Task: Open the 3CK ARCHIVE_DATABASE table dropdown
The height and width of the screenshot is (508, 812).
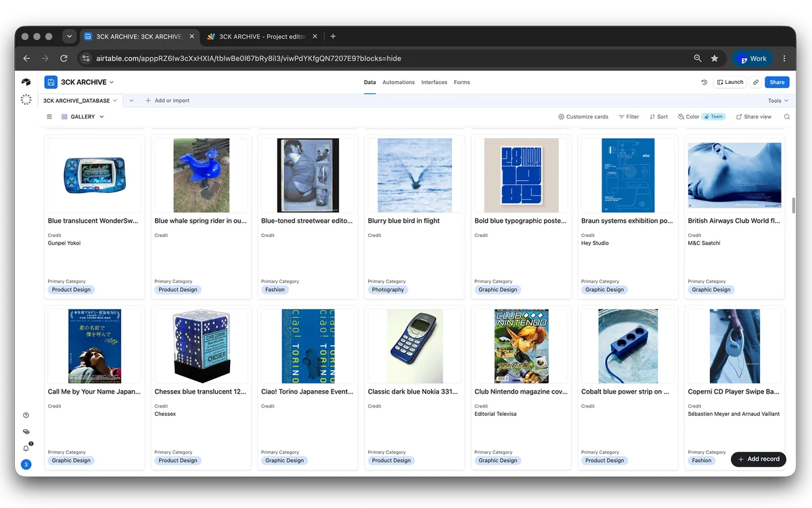Action: 80,100
